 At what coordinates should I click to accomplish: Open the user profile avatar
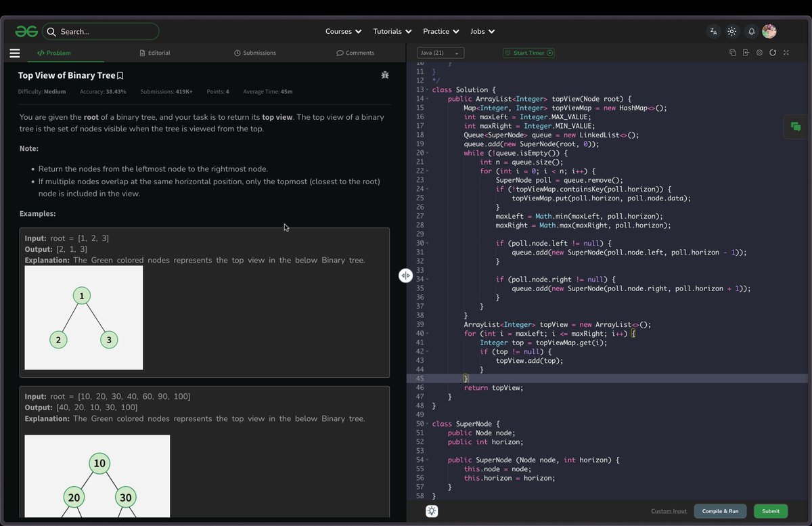click(769, 31)
